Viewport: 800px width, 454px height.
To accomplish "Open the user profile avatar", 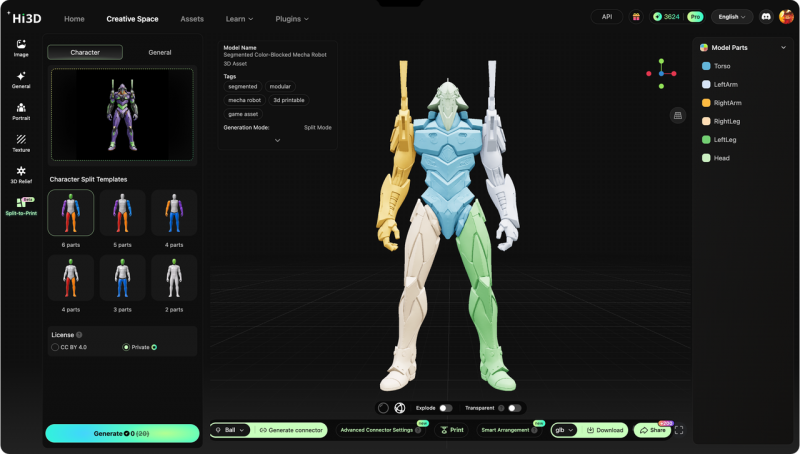I will (786, 17).
